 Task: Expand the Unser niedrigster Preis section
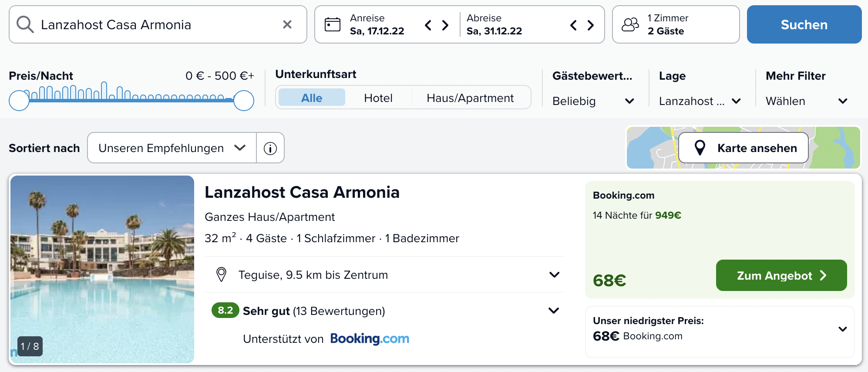(842, 329)
